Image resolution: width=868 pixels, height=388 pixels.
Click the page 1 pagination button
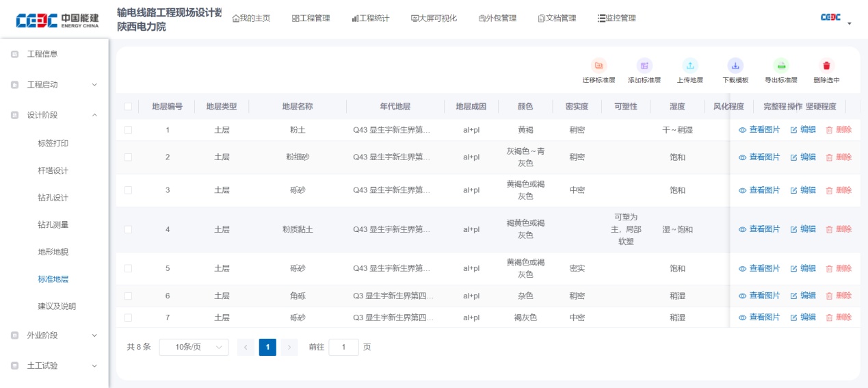tap(267, 347)
